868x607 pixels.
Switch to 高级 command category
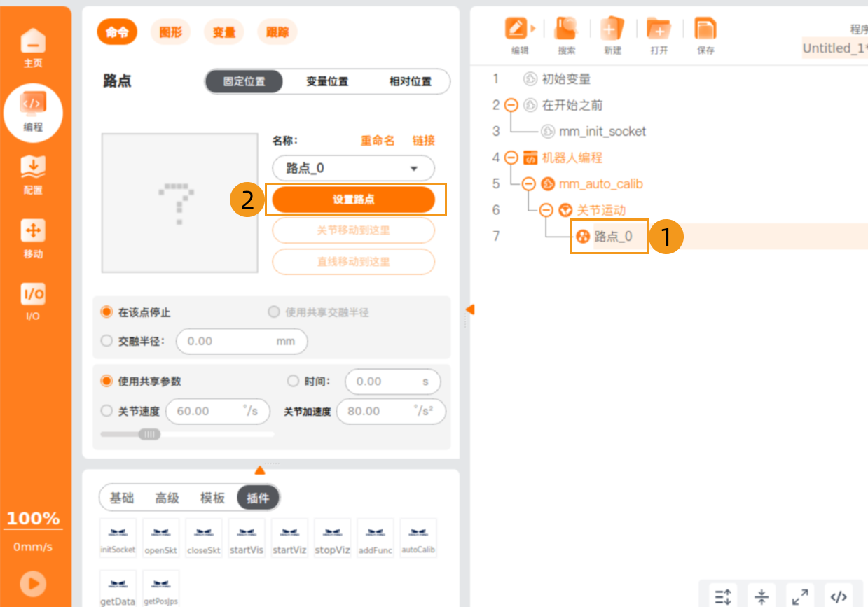[167, 498]
